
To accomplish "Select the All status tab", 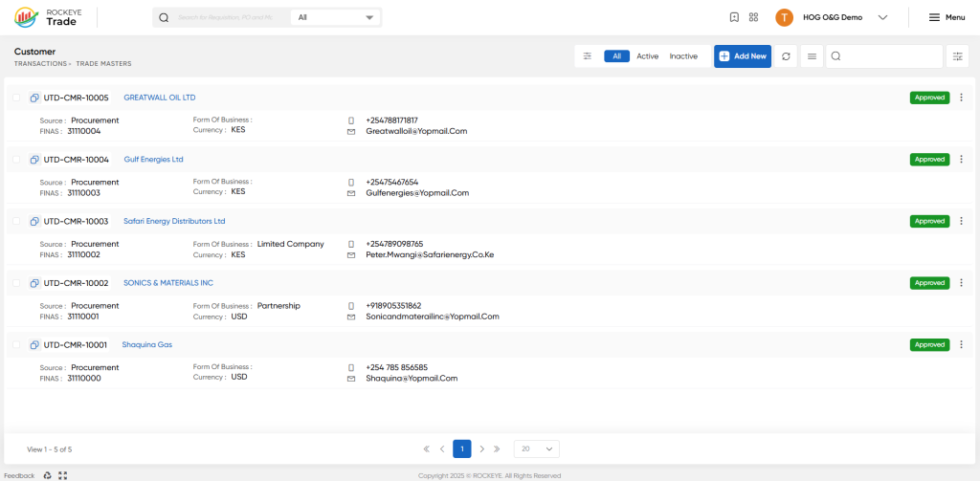I will (x=617, y=56).
